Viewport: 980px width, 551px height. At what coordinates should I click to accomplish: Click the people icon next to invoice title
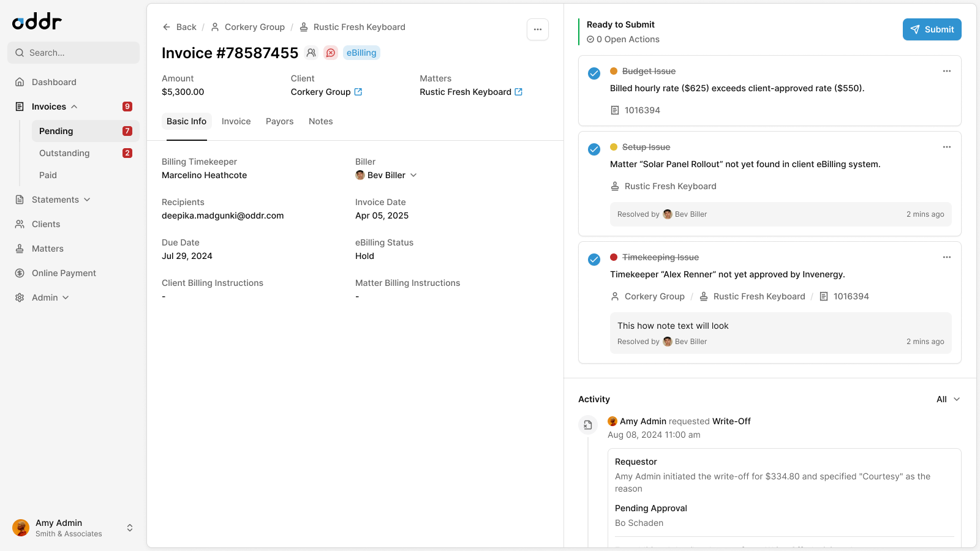click(311, 53)
